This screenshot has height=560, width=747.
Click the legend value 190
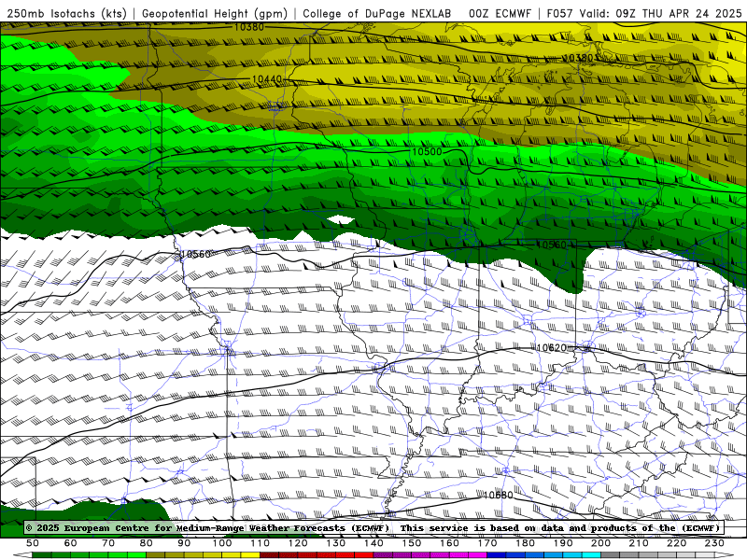563,543
